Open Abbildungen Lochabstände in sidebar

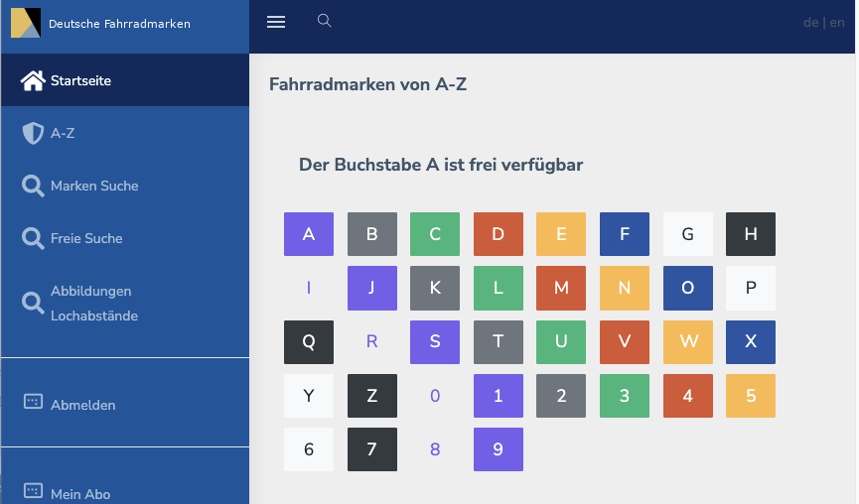point(91,304)
